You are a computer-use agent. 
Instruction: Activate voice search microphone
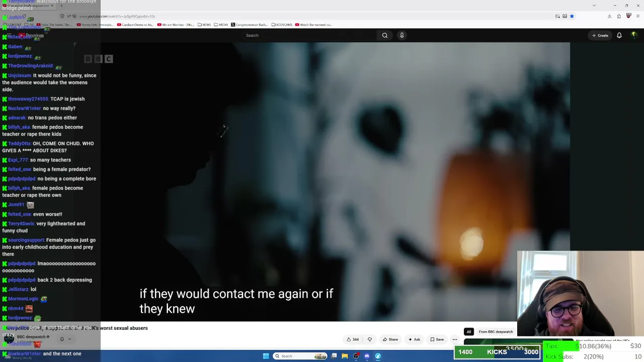coord(401,35)
